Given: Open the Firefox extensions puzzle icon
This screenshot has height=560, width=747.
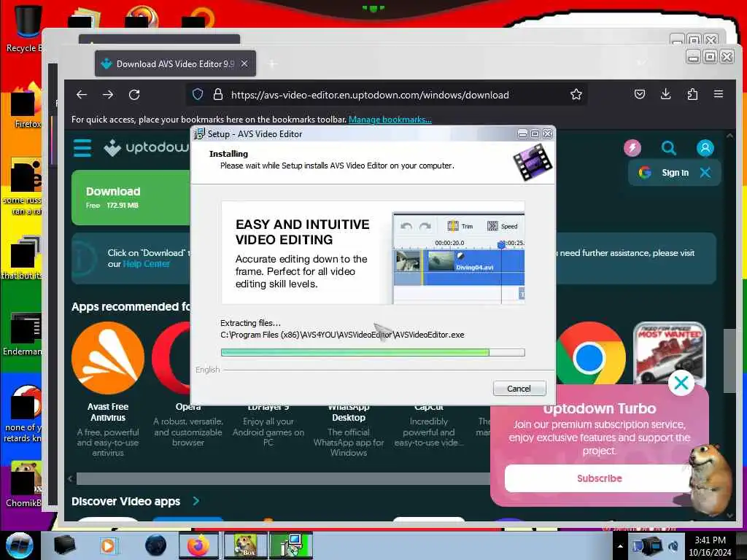Looking at the screenshot, I should pyautogui.click(x=692, y=94).
